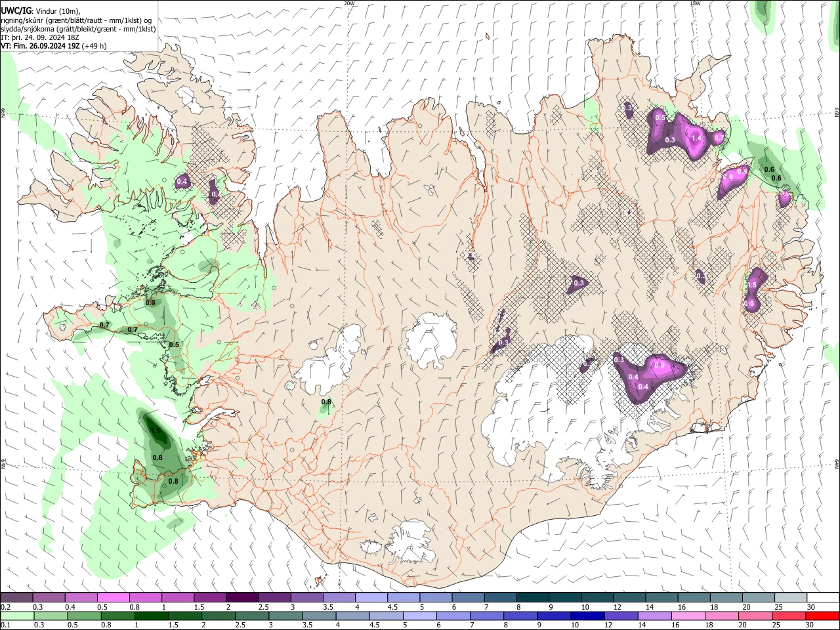Select the bright pink 0.5–0.8 swatch, upper legend row
The image size is (840, 630).
click(113, 597)
